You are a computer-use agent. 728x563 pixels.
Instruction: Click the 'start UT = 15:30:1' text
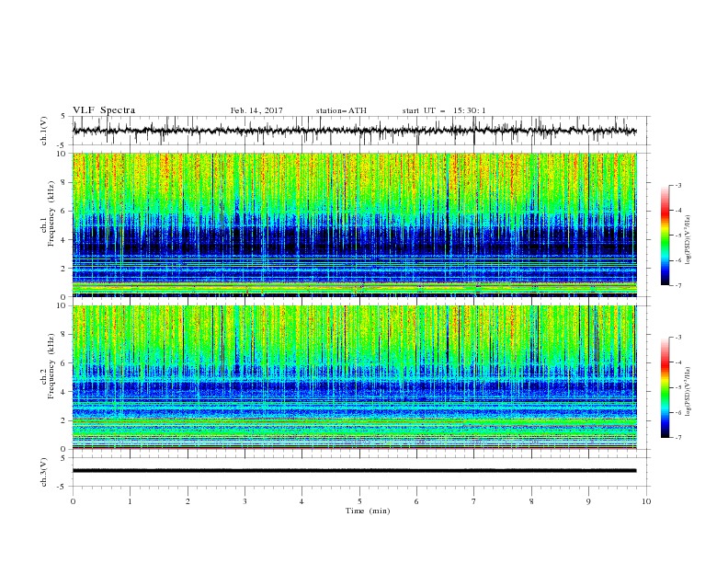tap(444, 110)
